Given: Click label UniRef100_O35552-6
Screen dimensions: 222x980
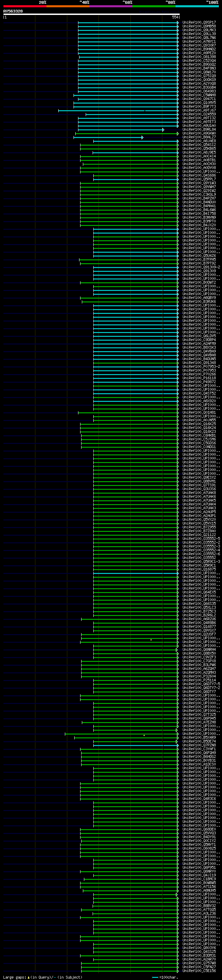Looking at the screenshot, I should [x=201, y=554].
